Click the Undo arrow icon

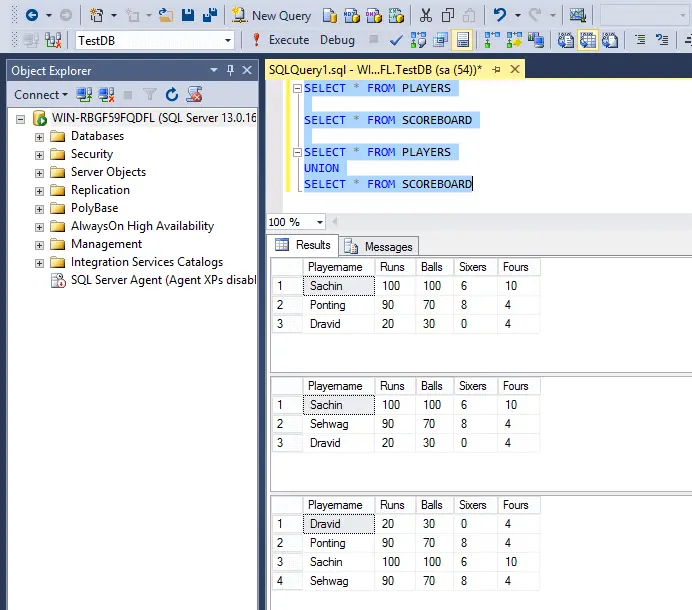pyautogui.click(x=500, y=15)
